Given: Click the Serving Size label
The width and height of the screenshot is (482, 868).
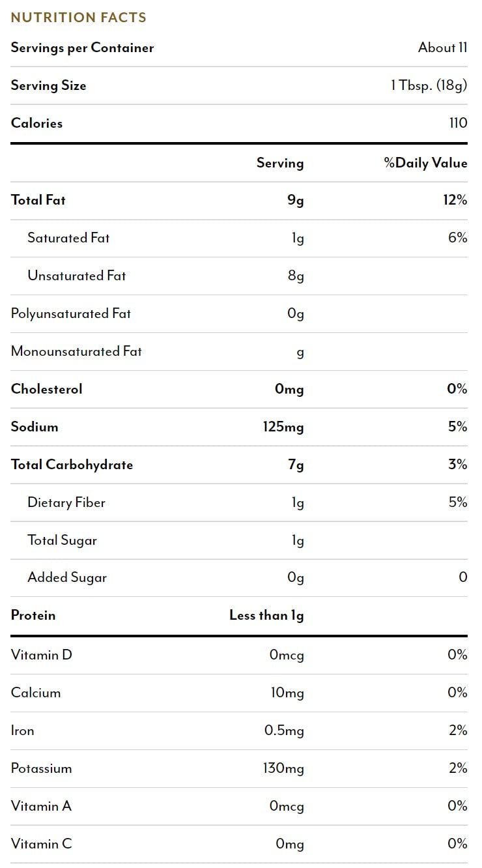Looking at the screenshot, I should [x=49, y=85].
